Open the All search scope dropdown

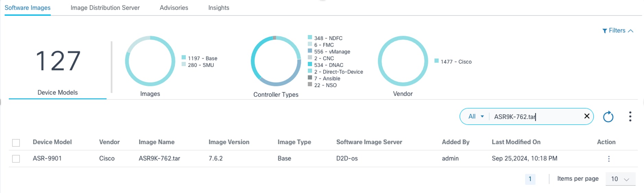(x=476, y=116)
